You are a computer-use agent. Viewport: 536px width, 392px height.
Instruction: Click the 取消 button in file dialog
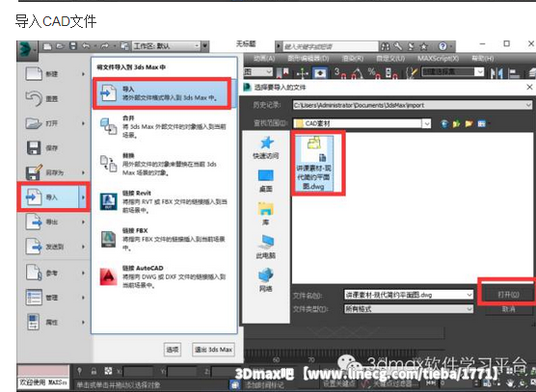tap(508, 309)
